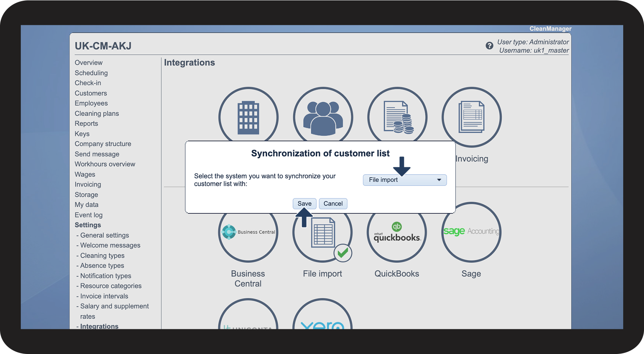Open Check-in in the sidebar

[88, 83]
